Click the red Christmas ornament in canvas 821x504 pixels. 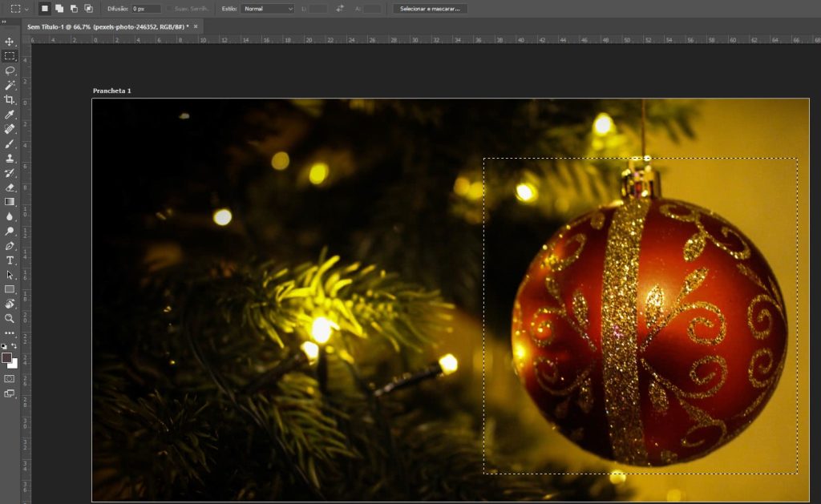(649, 329)
